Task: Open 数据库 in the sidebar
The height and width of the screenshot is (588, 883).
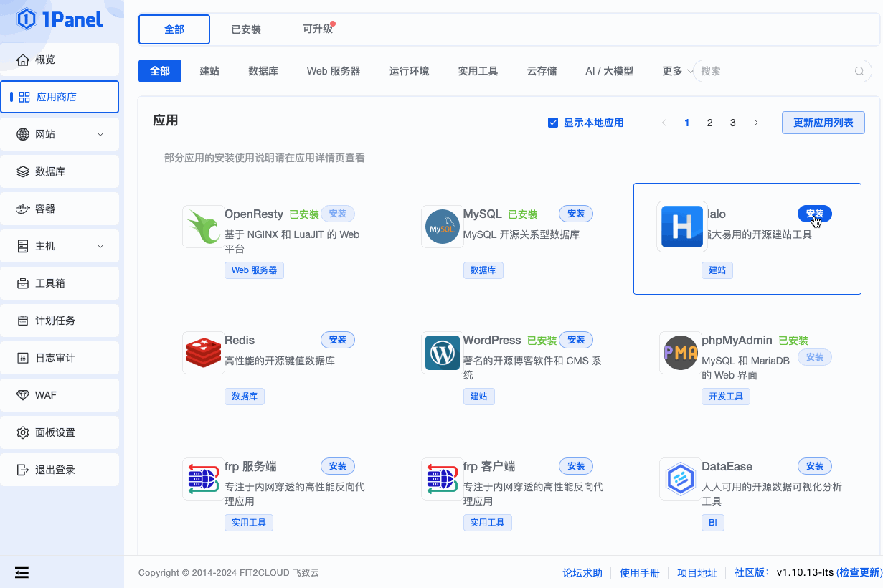Action: coord(60,171)
